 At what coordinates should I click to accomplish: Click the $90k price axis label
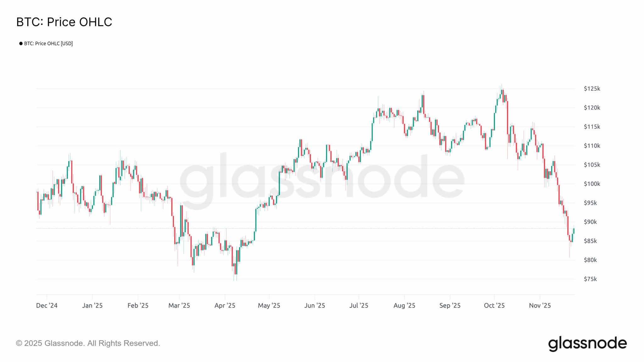(590, 222)
